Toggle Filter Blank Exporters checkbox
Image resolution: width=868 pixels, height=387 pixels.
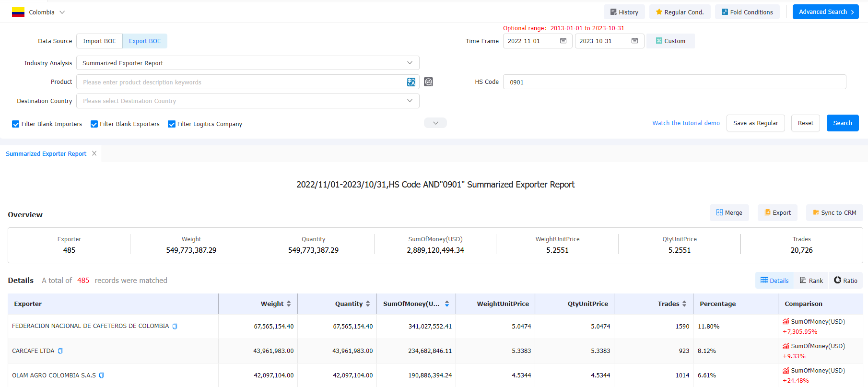point(94,124)
